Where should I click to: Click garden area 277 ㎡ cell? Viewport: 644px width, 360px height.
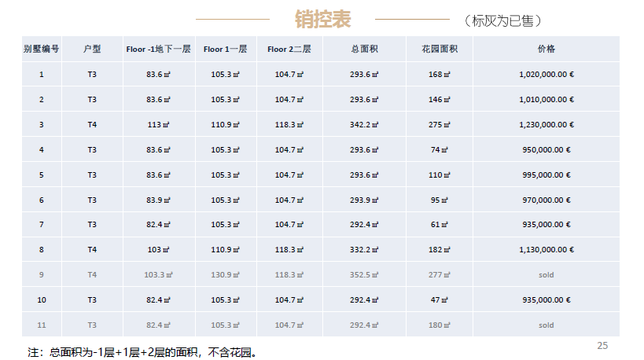tap(440, 274)
